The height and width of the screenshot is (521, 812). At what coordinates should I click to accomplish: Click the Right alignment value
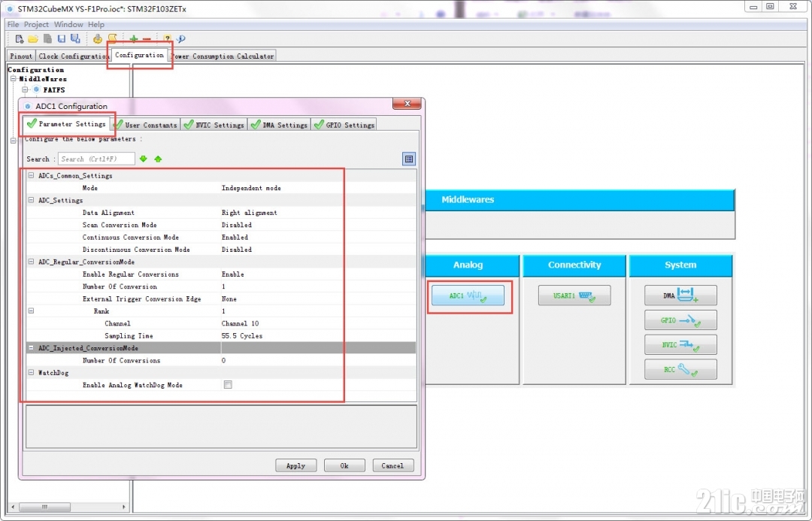249,212
